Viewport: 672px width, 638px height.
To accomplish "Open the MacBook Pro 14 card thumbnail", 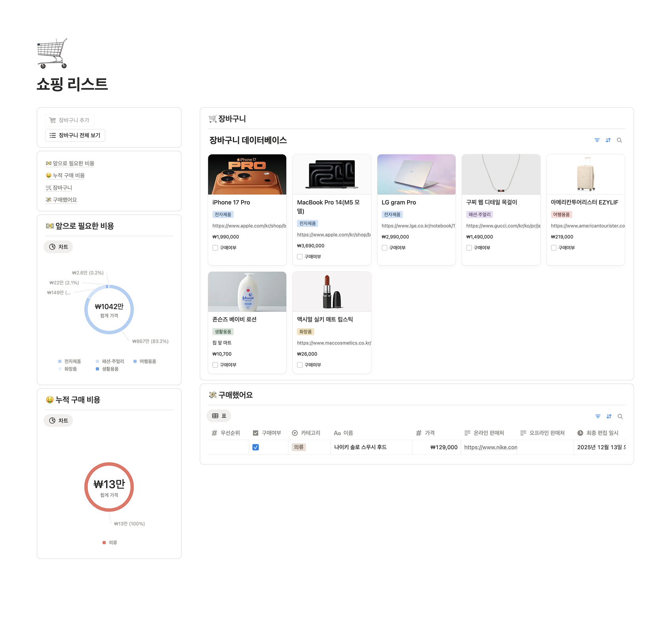I will [331, 175].
